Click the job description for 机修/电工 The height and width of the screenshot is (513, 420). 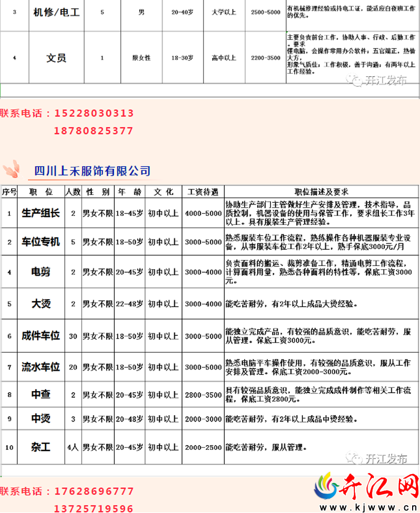(x=351, y=12)
